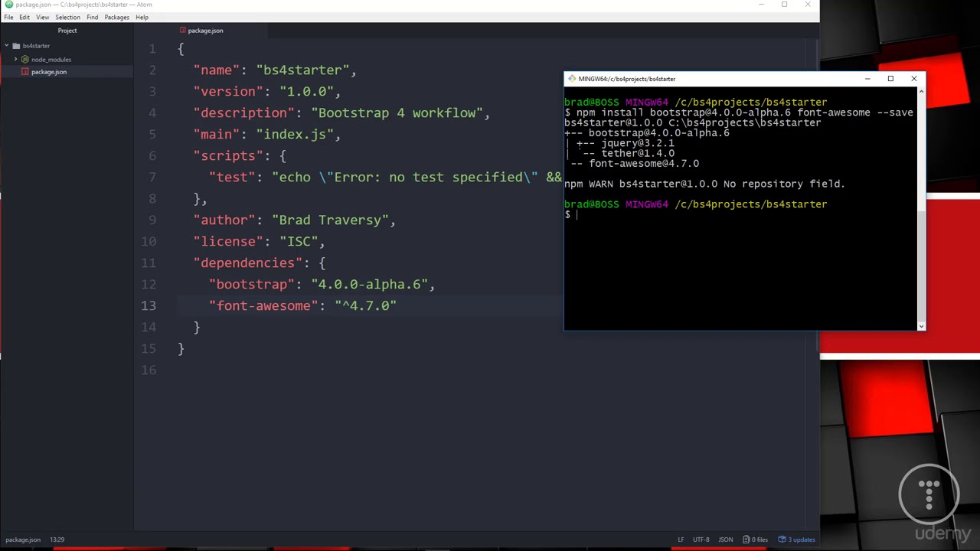This screenshot has height=551, width=980.
Task: Open the Help menu
Action: (x=142, y=17)
